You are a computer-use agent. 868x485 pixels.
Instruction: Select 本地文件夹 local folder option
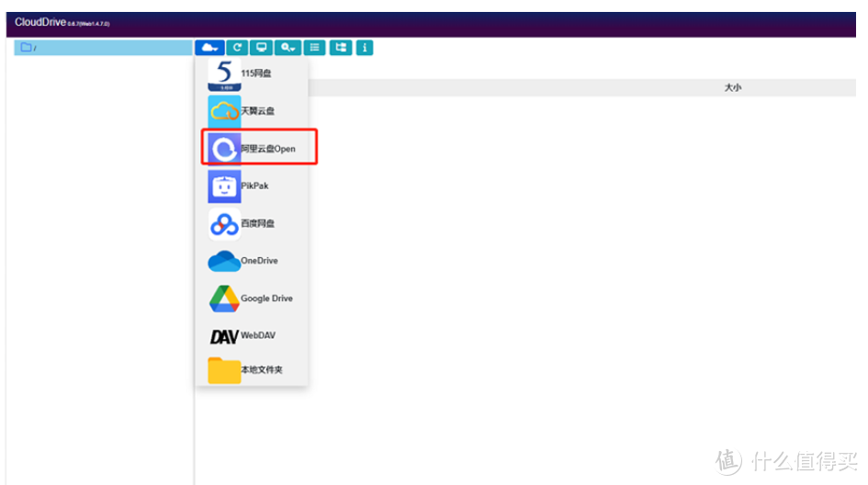tap(252, 370)
